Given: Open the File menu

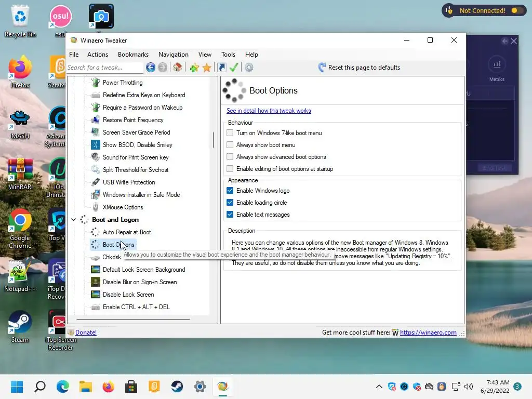Looking at the screenshot, I should pos(74,54).
